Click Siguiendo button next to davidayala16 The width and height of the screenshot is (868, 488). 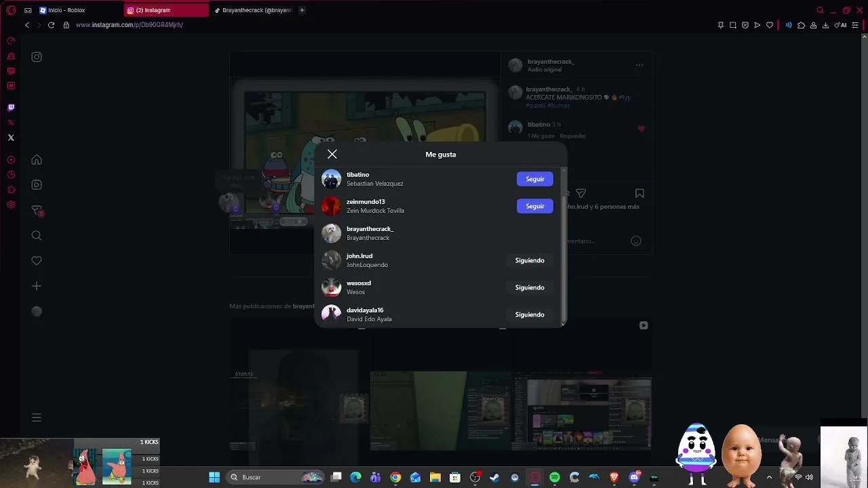click(530, 314)
